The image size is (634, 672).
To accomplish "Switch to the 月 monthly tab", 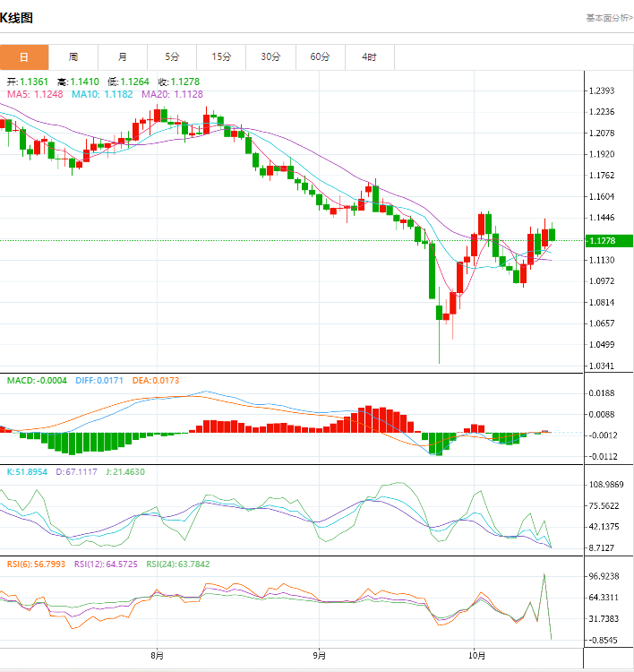I will tap(123, 57).
